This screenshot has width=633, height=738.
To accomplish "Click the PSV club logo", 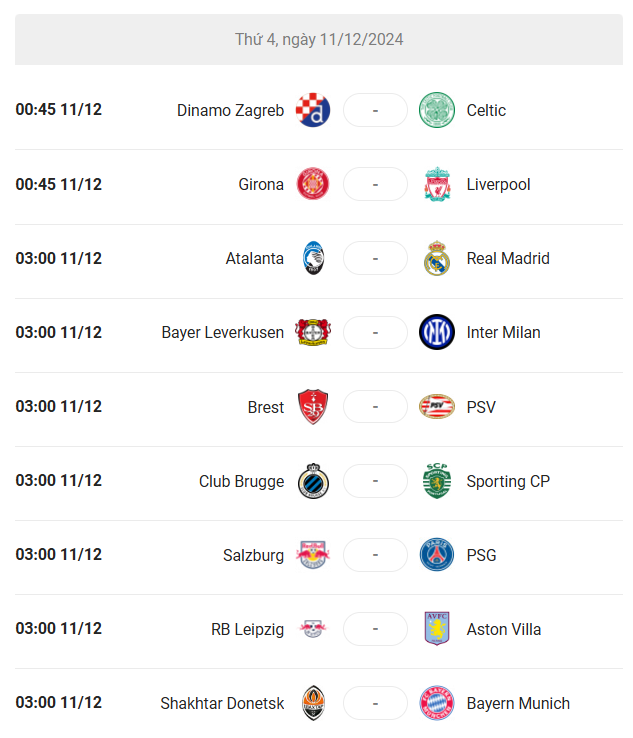I will (437, 407).
